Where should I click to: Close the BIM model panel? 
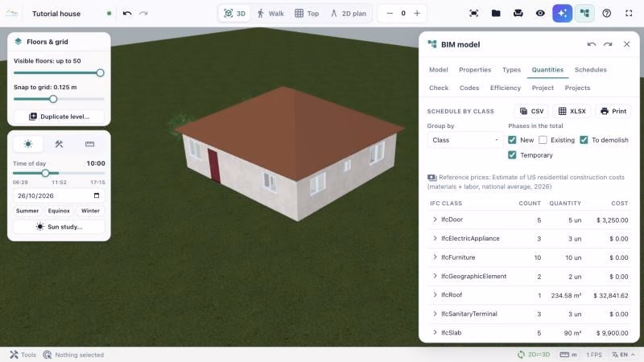627,44
